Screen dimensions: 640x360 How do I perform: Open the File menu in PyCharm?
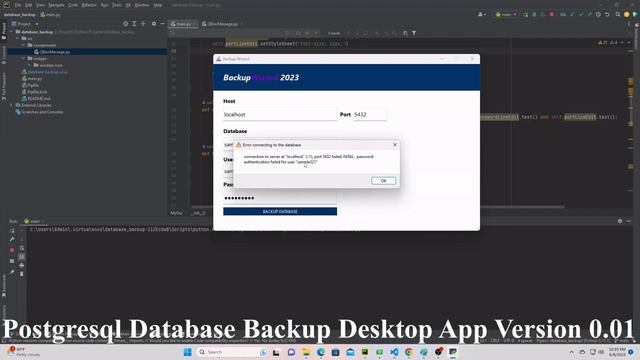[x=18, y=5]
